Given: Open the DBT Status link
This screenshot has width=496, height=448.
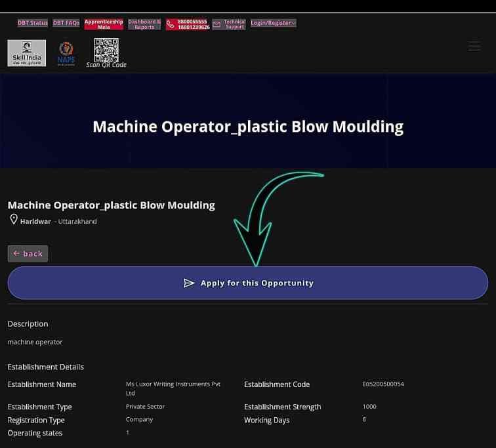Looking at the screenshot, I should tap(33, 23).
